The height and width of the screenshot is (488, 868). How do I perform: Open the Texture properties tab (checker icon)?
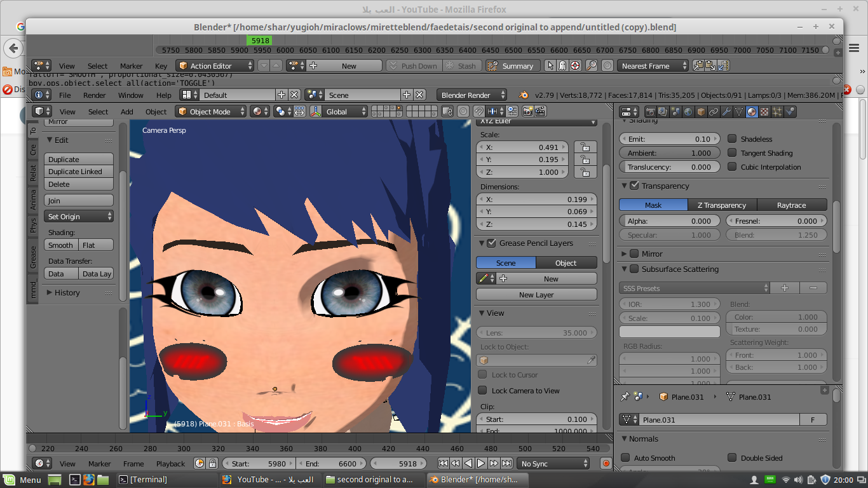[x=764, y=112]
